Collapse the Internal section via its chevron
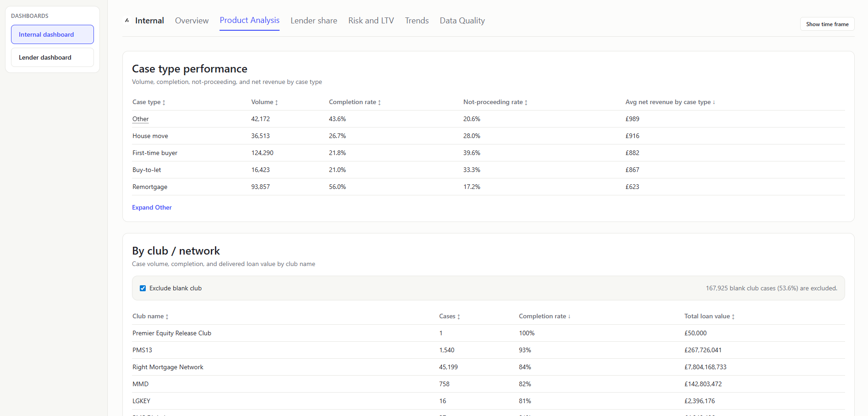 click(x=126, y=20)
